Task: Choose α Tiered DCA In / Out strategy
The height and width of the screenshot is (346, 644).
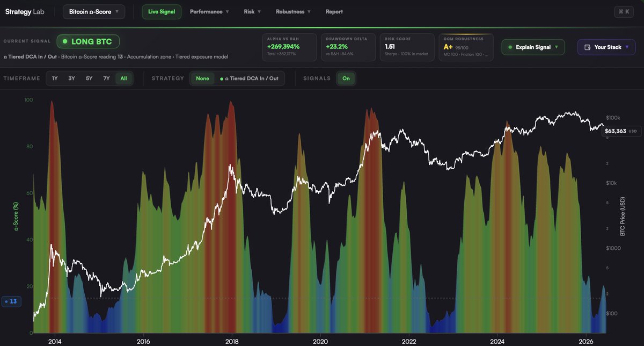Action: point(249,78)
